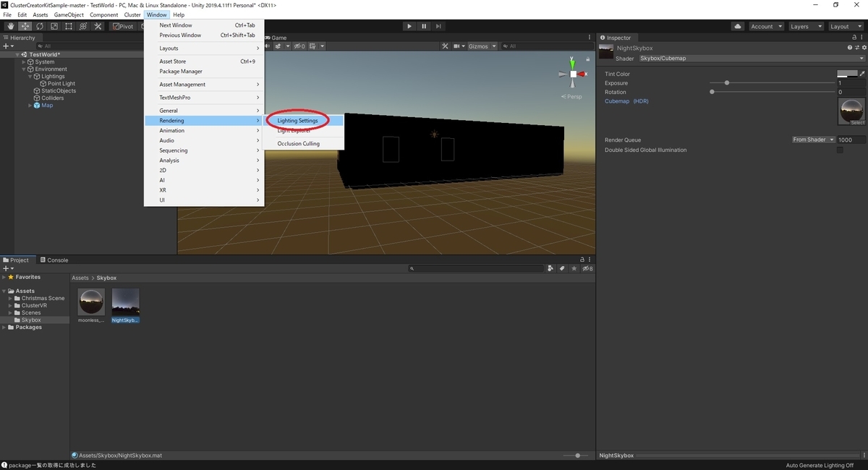Expand the System object
The image size is (868, 470).
(24, 61)
